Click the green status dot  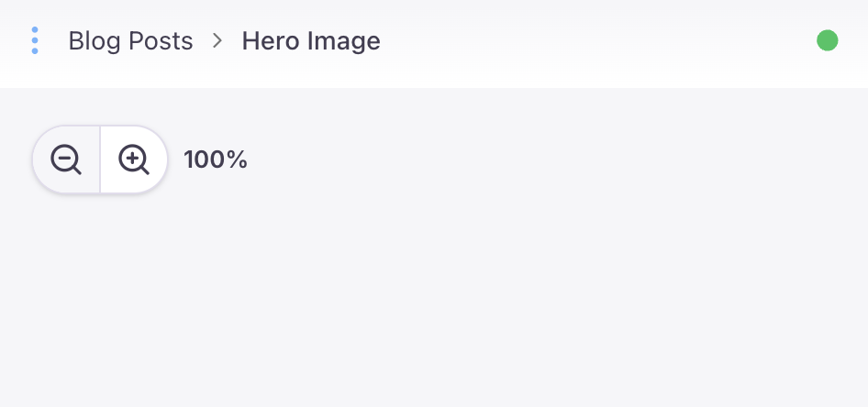[827, 40]
